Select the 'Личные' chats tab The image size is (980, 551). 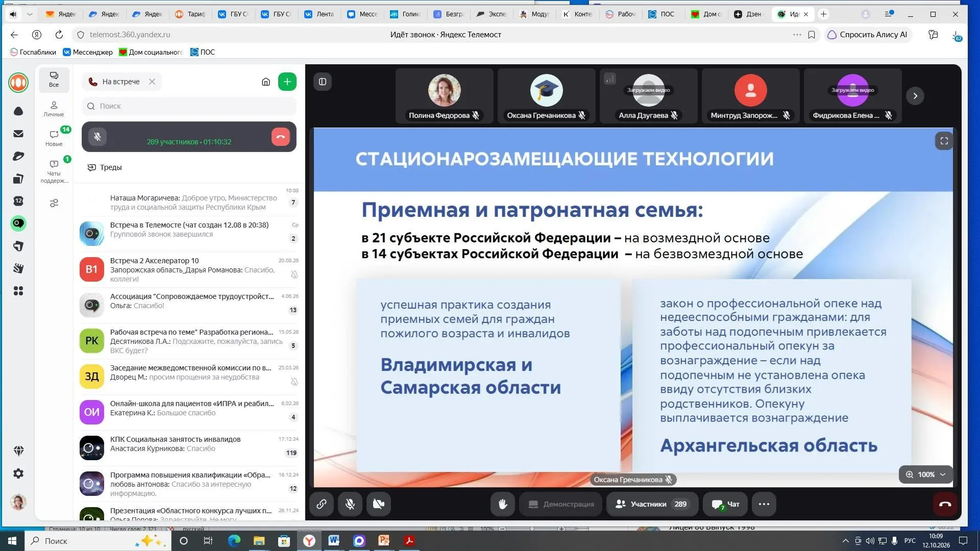[54, 109]
